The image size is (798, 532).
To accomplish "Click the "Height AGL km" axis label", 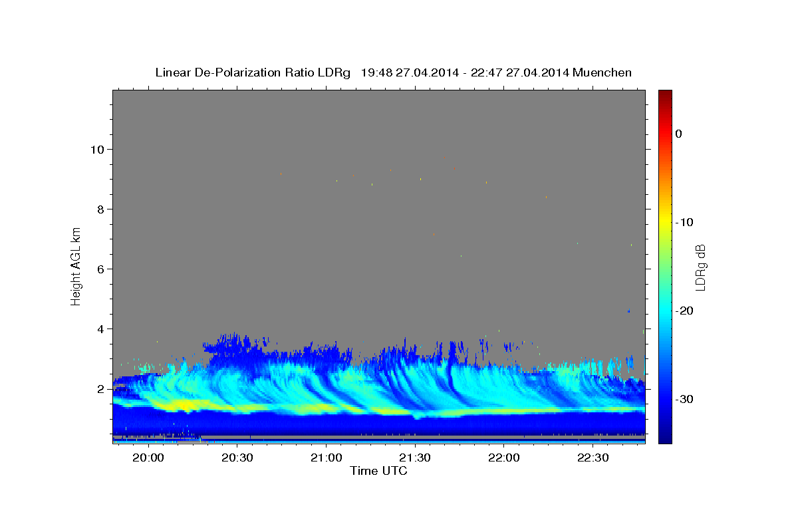I will pyautogui.click(x=76, y=265).
